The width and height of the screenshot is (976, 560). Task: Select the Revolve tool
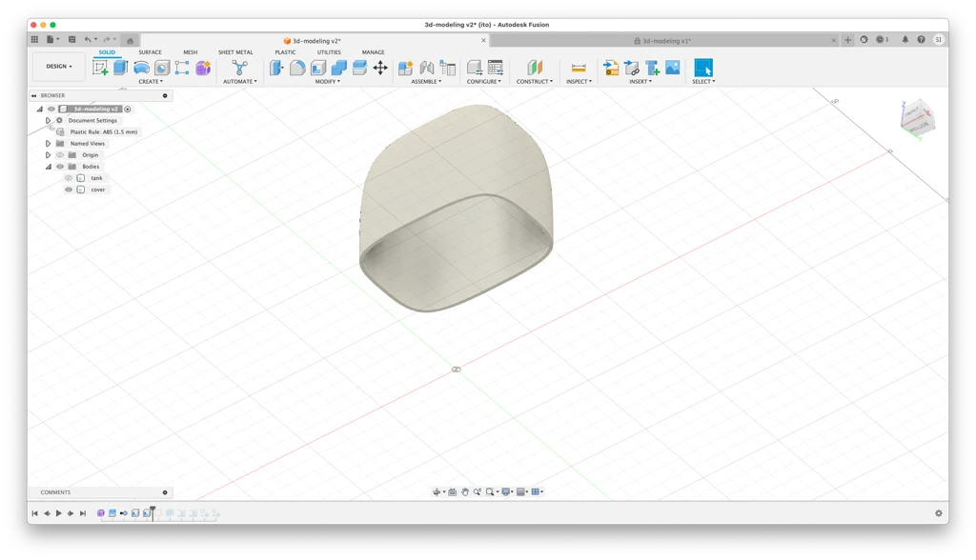[141, 68]
